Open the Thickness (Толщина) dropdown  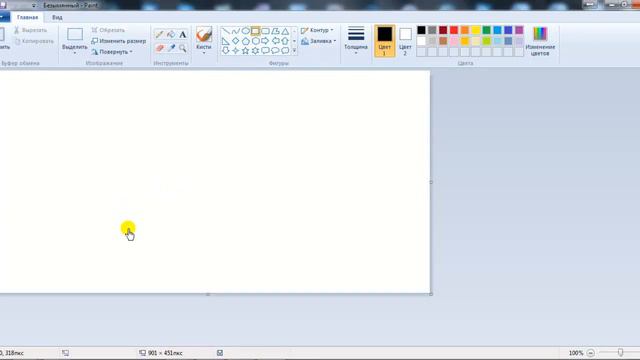(x=356, y=40)
